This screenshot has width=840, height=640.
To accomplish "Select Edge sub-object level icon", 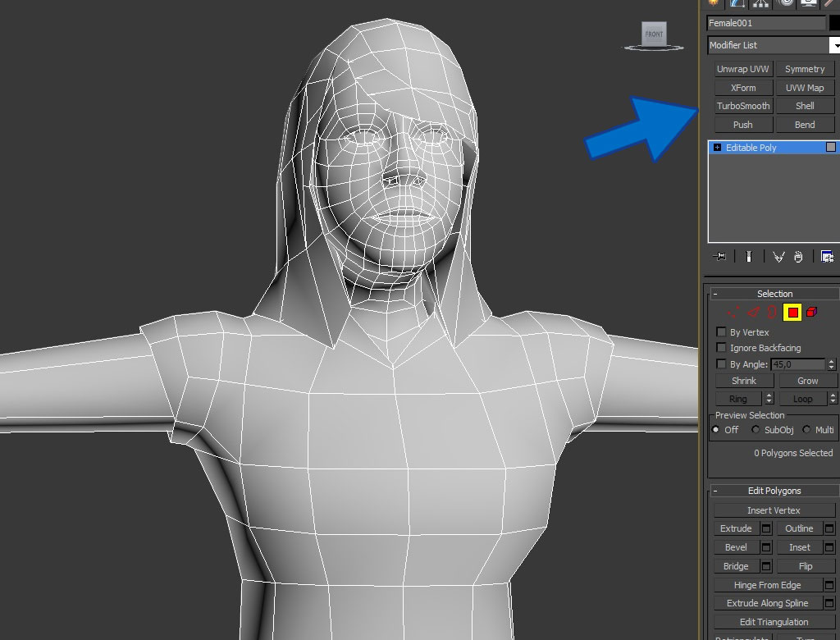I will (x=753, y=312).
